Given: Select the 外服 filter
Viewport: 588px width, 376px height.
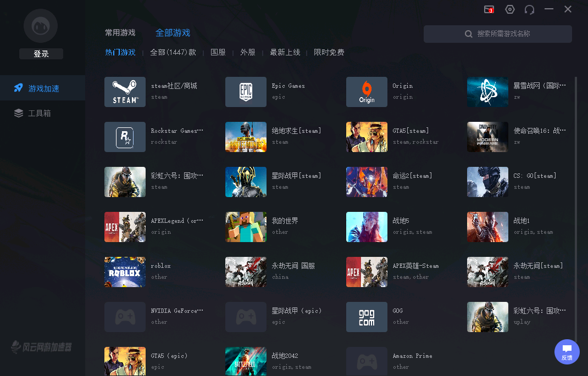Looking at the screenshot, I should click(x=247, y=52).
